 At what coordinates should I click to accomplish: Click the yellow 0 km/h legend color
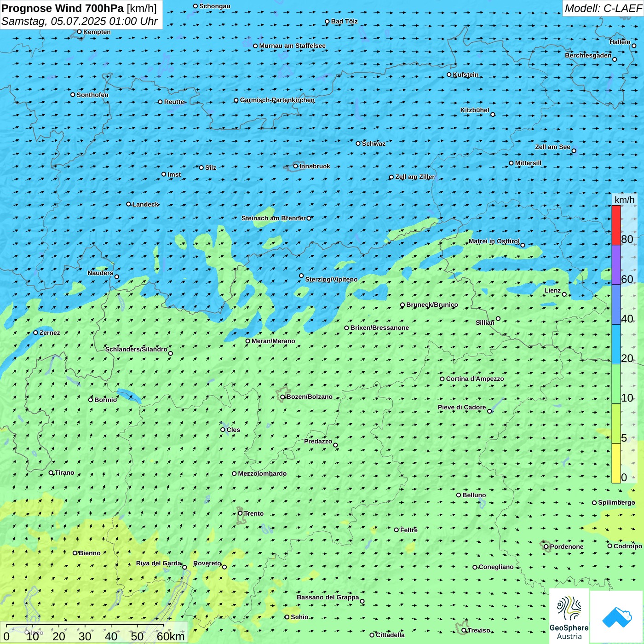point(616,463)
